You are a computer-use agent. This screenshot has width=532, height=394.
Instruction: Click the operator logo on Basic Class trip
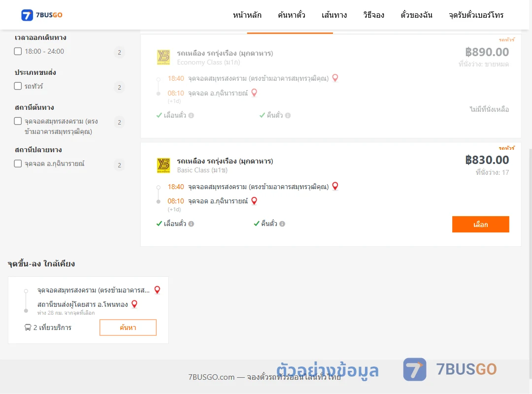click(164, 165)
